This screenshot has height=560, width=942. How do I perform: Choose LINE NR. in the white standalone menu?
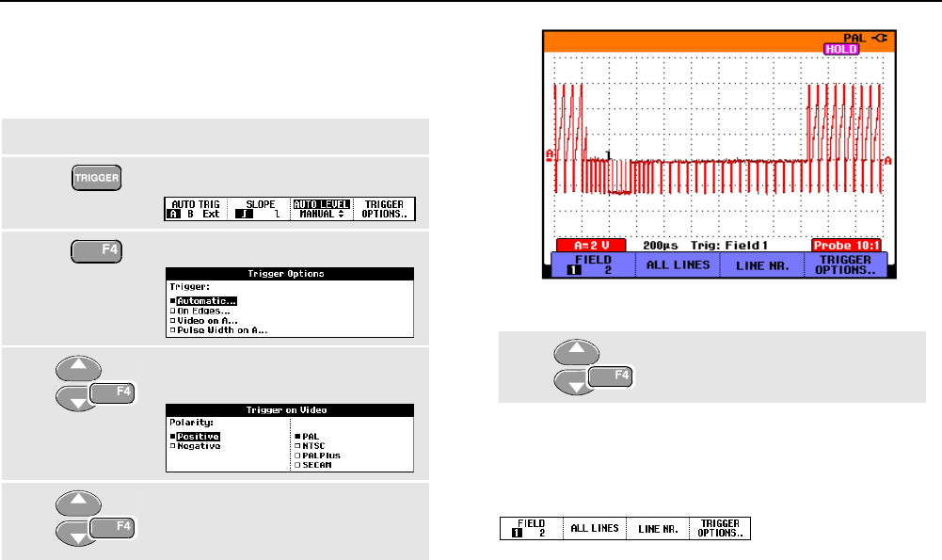point(658,528)
